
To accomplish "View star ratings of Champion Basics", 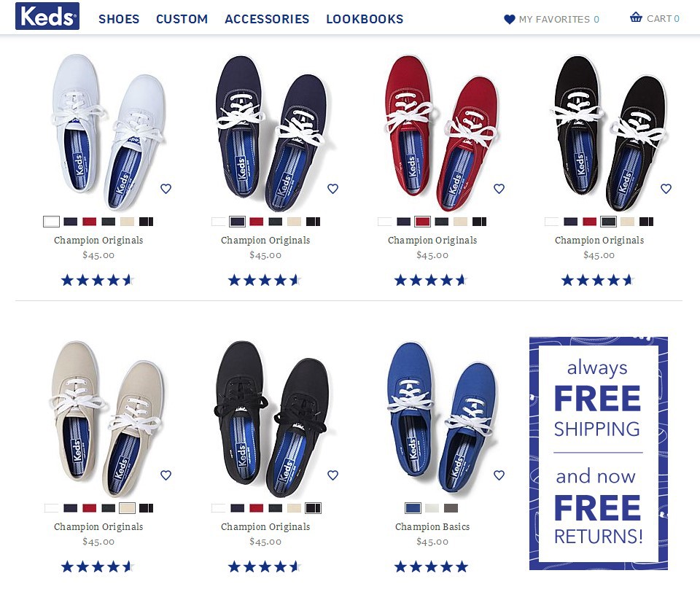I will (431, 567).
